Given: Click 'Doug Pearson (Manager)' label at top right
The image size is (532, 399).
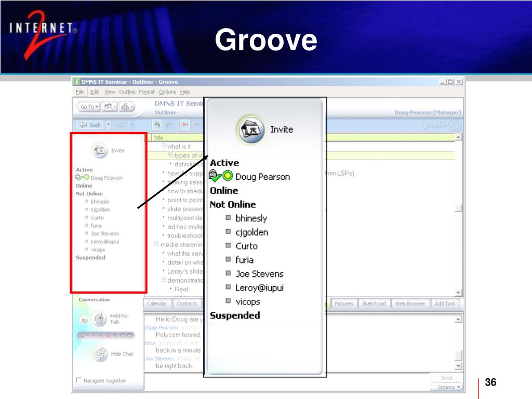Looking at the screenshot, I should point(428,112).
